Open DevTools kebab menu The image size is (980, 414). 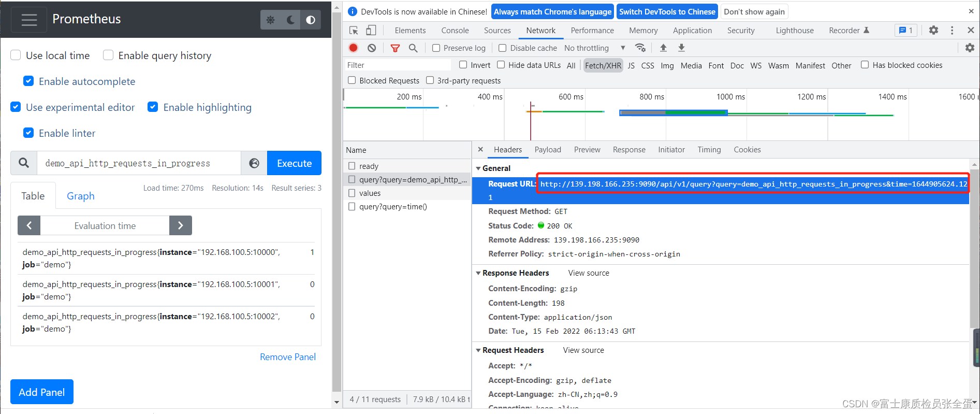point(952,30)
